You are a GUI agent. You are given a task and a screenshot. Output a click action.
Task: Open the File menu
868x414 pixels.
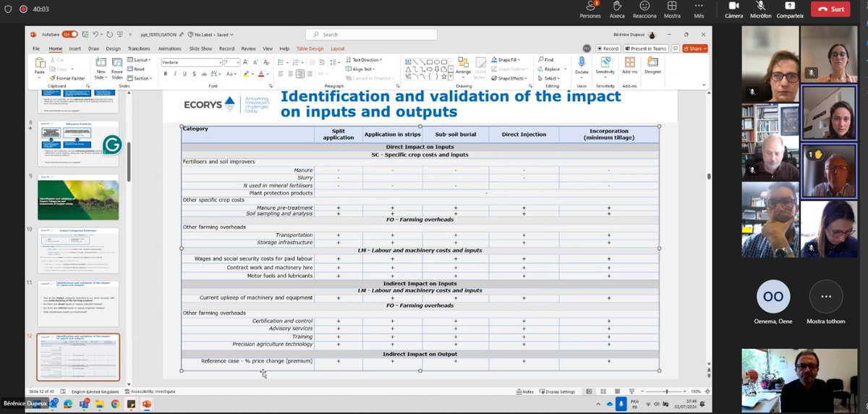click(x=36, y=48)
